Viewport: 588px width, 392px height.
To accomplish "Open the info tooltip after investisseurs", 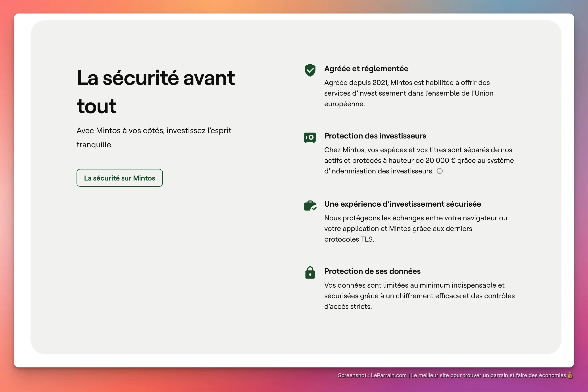I will click(440, 171).
